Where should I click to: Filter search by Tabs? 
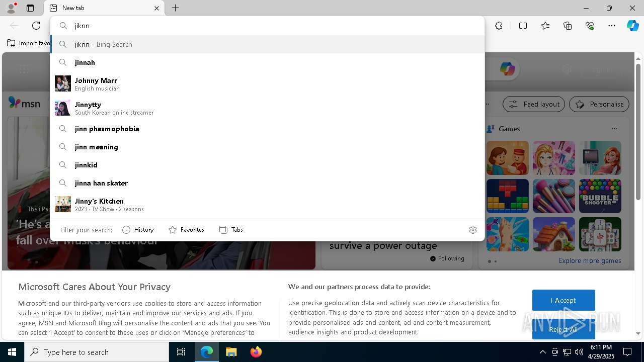[x=231, y=230]
